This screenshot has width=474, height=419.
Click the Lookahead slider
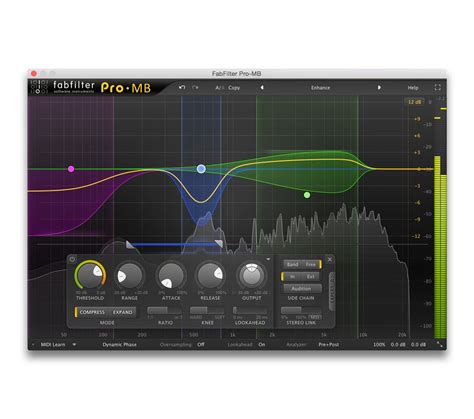(x=250, y=310)
